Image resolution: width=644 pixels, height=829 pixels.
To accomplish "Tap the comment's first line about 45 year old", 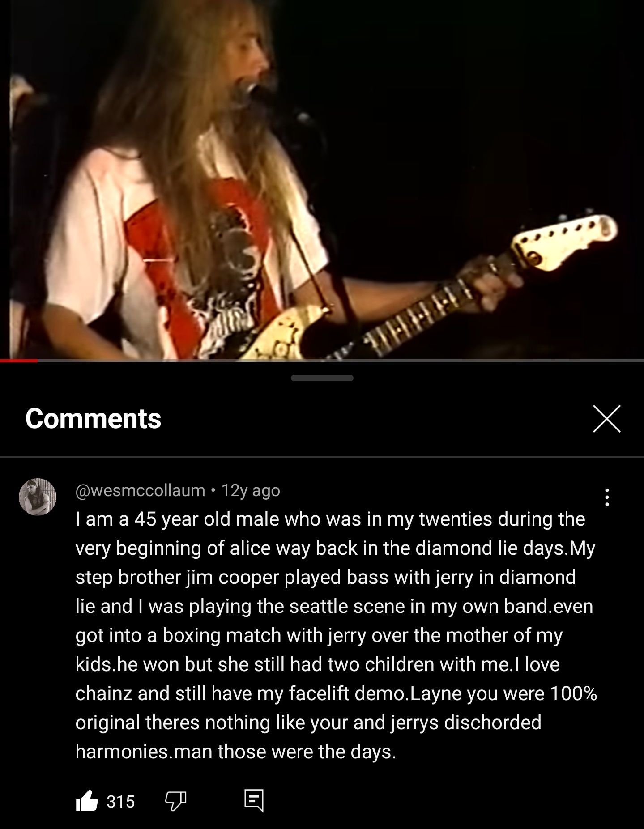I will point(330,519).
